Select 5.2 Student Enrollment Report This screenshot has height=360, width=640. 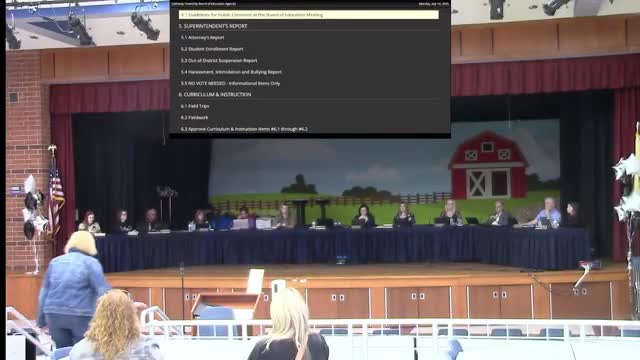click(212, 49)
